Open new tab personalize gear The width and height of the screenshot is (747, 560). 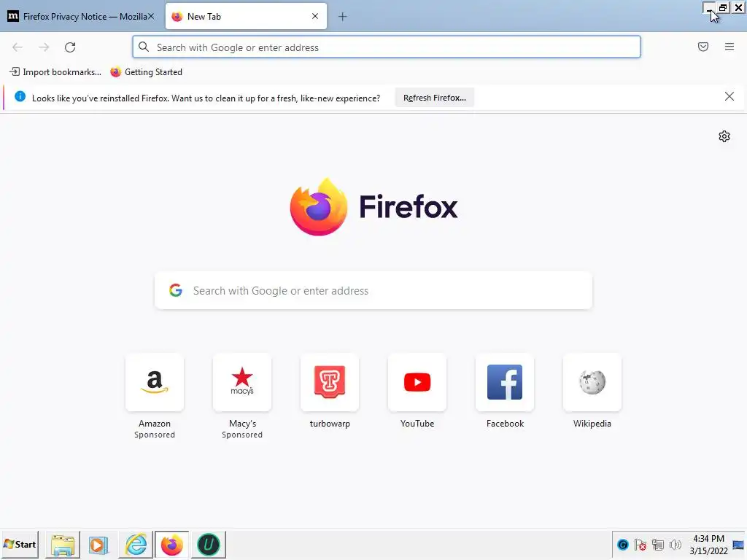tap(724, 136)
